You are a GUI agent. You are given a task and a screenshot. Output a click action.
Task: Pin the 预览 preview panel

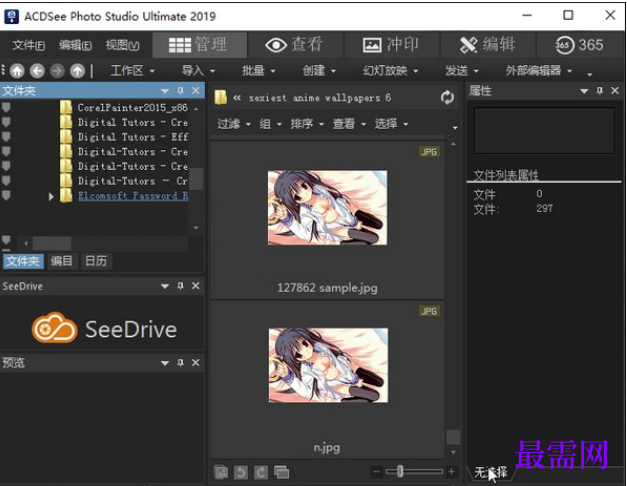[180, 362]
